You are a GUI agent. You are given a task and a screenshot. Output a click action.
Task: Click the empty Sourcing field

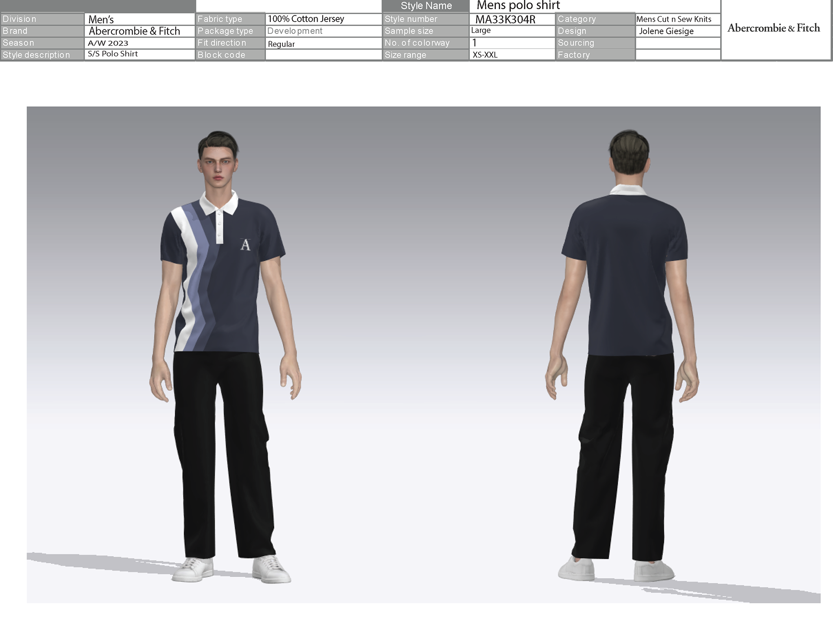coord(677,43)
